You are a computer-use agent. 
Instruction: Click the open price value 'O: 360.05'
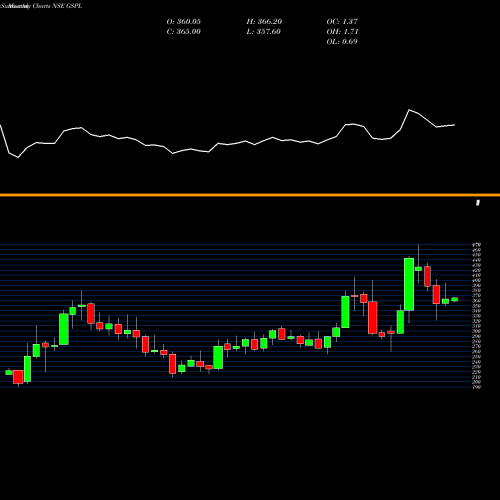[184, 22]
